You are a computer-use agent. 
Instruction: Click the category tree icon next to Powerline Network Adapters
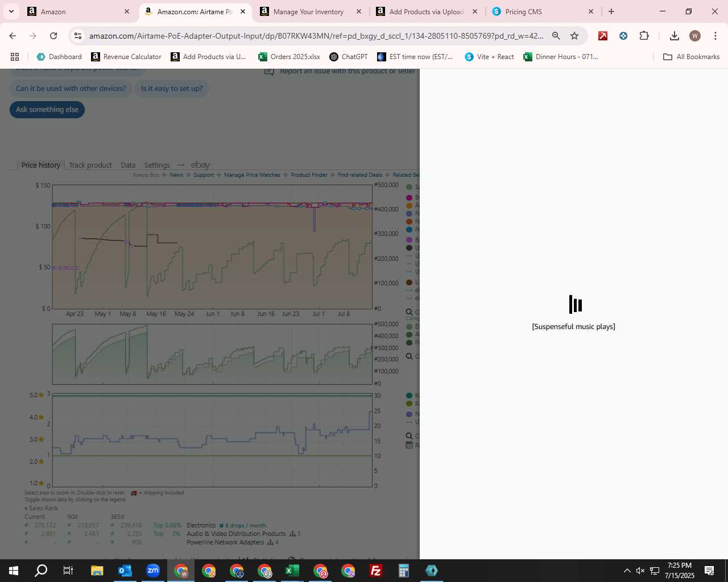click(x=271, y=542)
